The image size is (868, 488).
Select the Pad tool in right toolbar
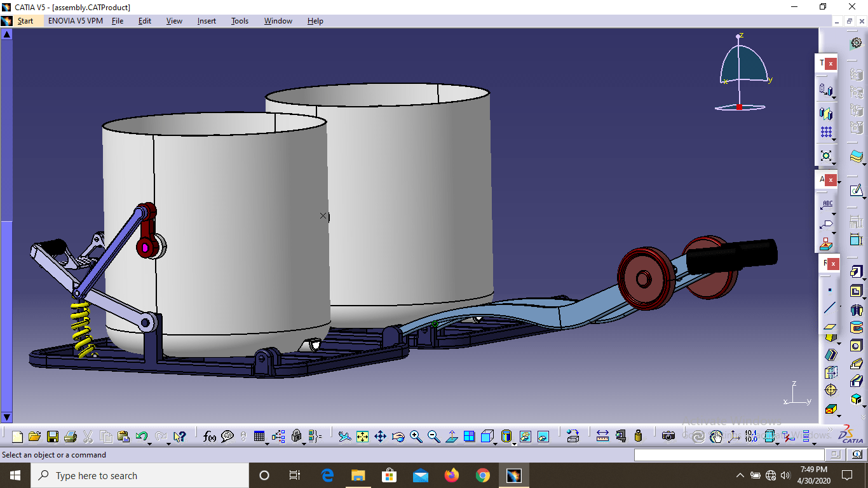856,272
